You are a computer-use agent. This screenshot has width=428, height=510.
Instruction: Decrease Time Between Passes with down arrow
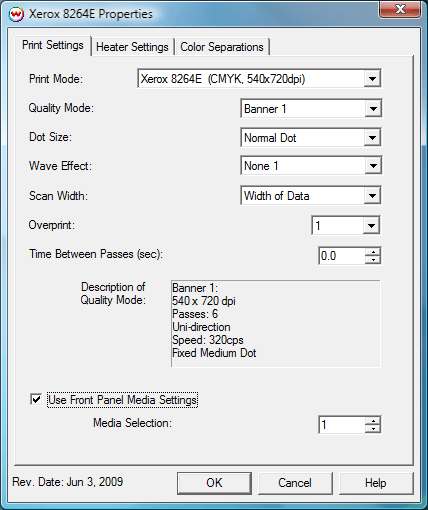point(373,260)
